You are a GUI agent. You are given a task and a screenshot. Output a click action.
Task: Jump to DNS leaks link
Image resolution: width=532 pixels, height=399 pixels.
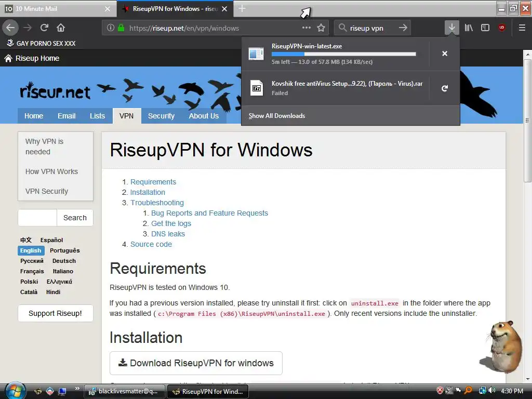pyautogui.click(x=168, y=234)
